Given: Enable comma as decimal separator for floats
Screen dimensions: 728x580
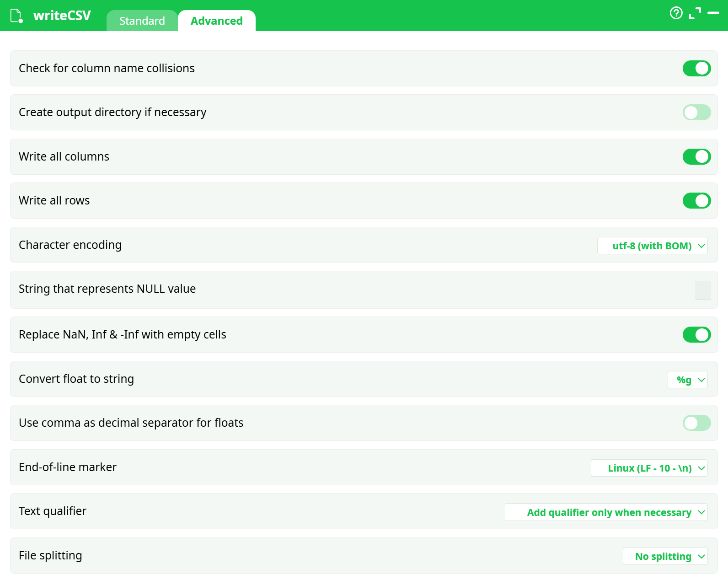Looking at the screenshot, I should coord(696,423).
